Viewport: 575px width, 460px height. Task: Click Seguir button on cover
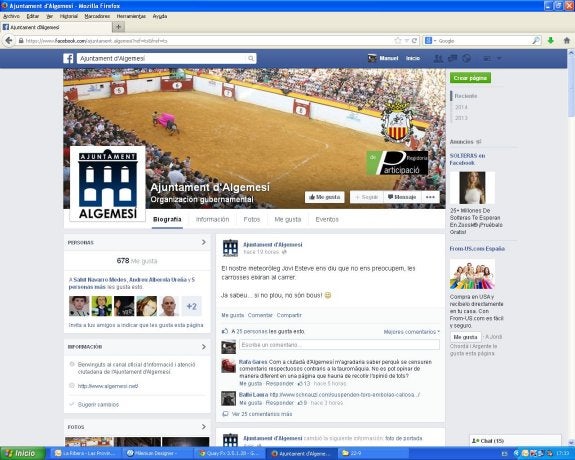coord(366,197)
